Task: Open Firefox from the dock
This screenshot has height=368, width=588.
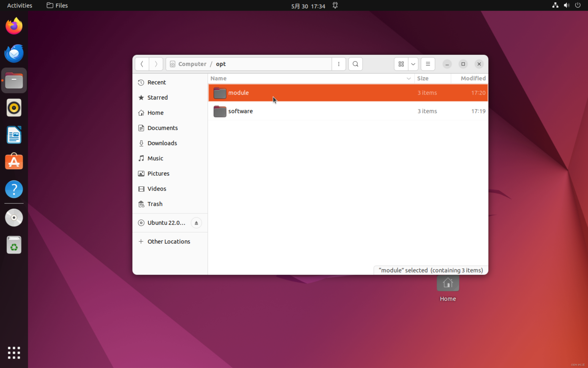Action: [x=14, y=25]
